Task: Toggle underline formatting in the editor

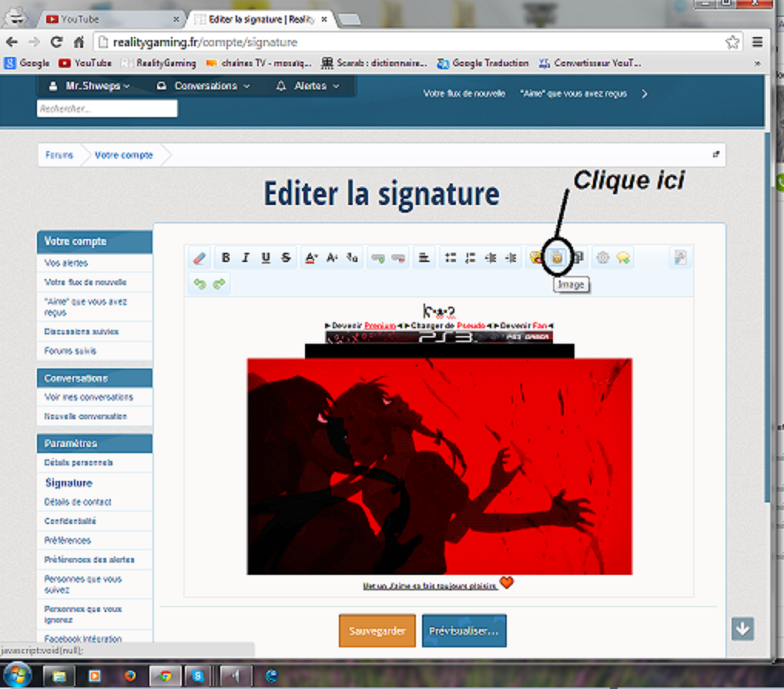Action: (x=266, y=257)
